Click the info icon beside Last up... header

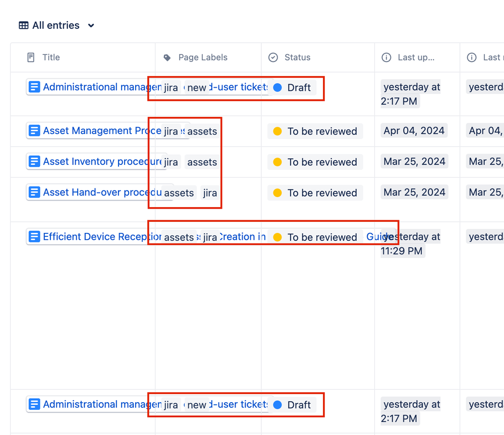(x=386, y=57)
